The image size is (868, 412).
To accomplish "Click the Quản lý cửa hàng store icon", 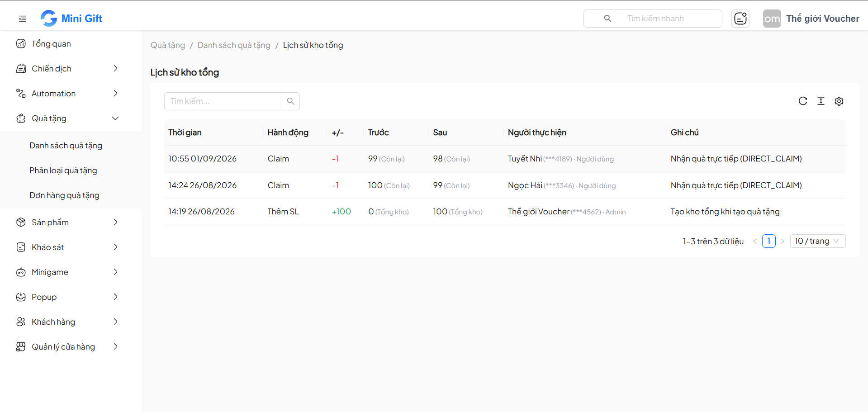I will [21, 346].
